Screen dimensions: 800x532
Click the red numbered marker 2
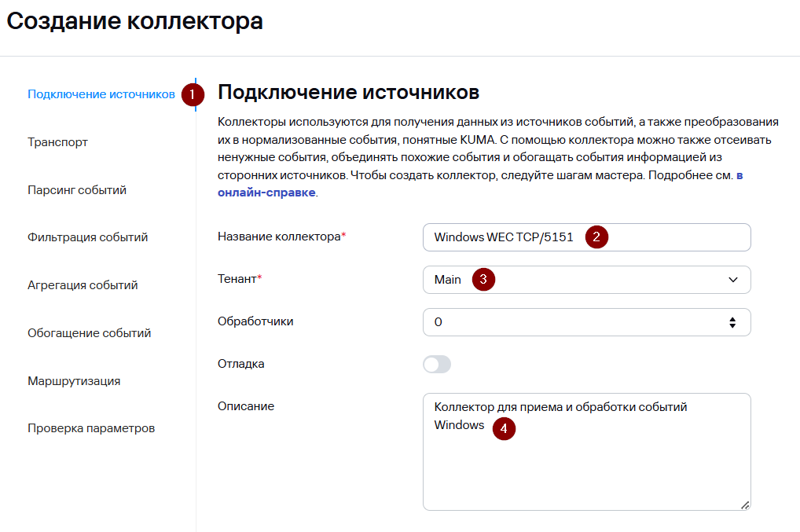click(x=597, y=237)
